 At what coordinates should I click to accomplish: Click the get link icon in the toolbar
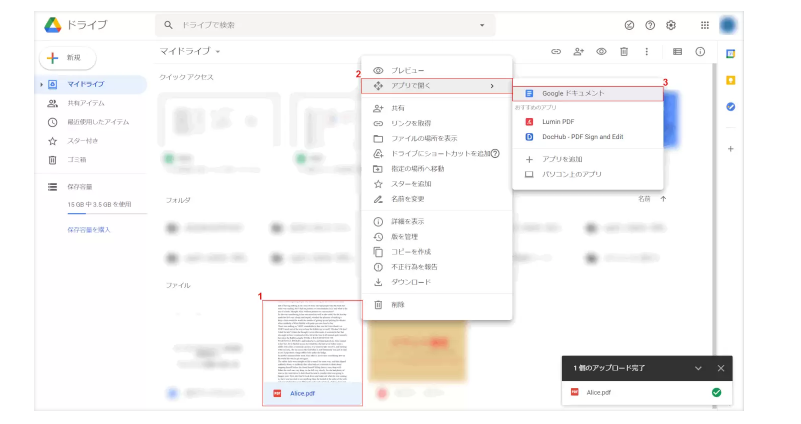(556, 51)
